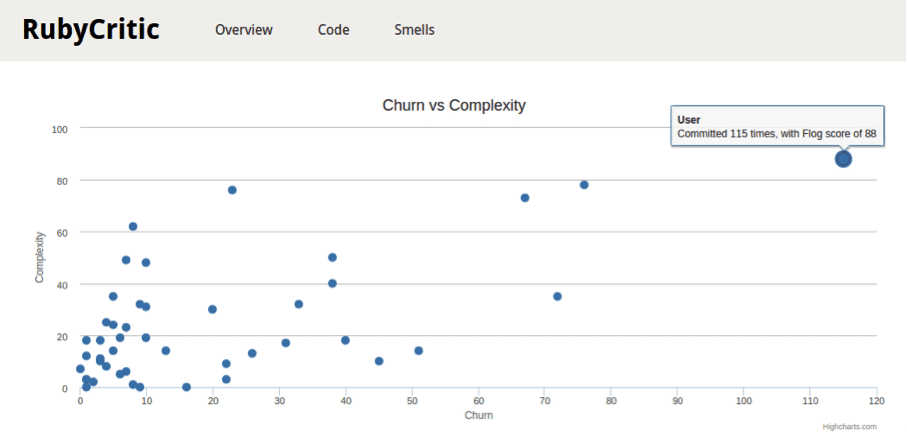Select the point at churn 8, complexity 62

[133, 227]
